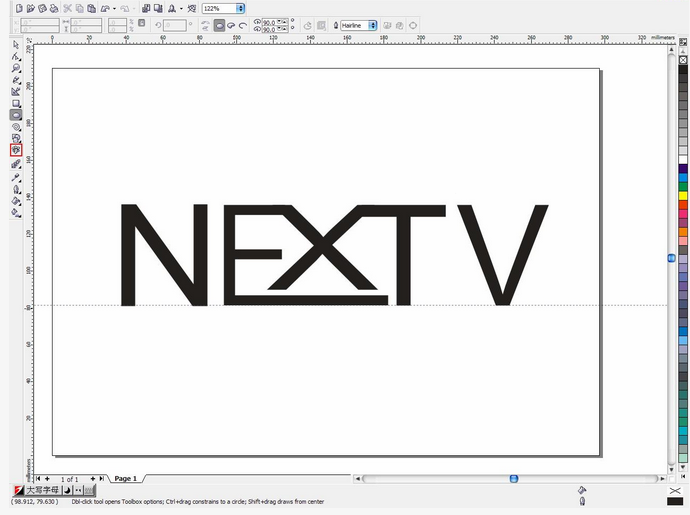Pick the yellow swatch in color palette
This screenshot has height=515, width=690.
[x=683, y=195]
